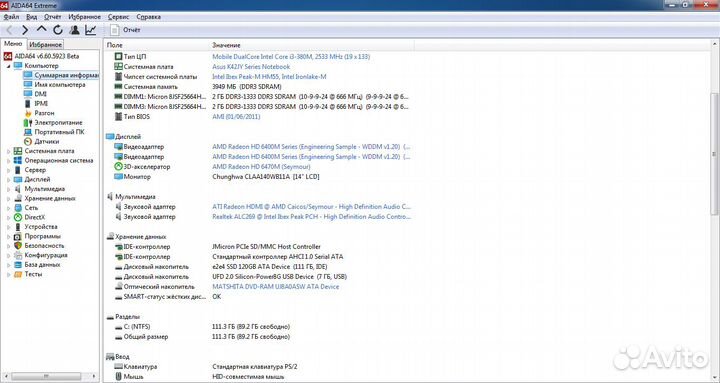Click the Портативный ПК laptop icon
The width and height of the screenshot is (720, 383).
coord(28,132)
